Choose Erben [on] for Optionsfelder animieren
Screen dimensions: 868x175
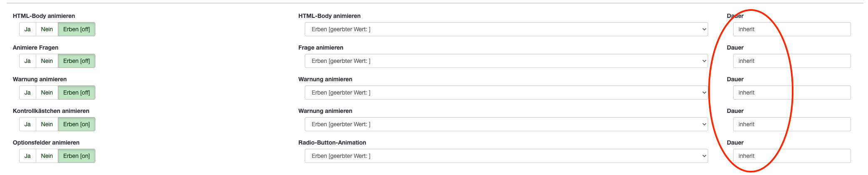(77, 156)
